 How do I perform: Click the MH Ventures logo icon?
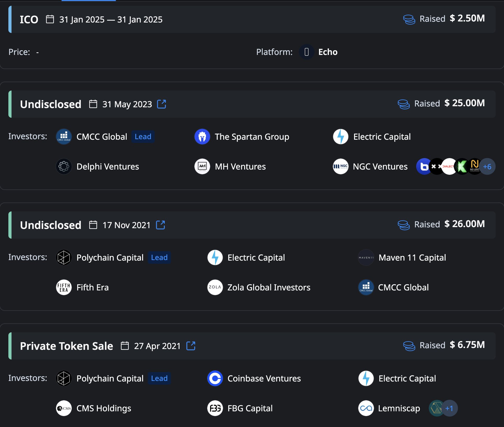[202, 166]
